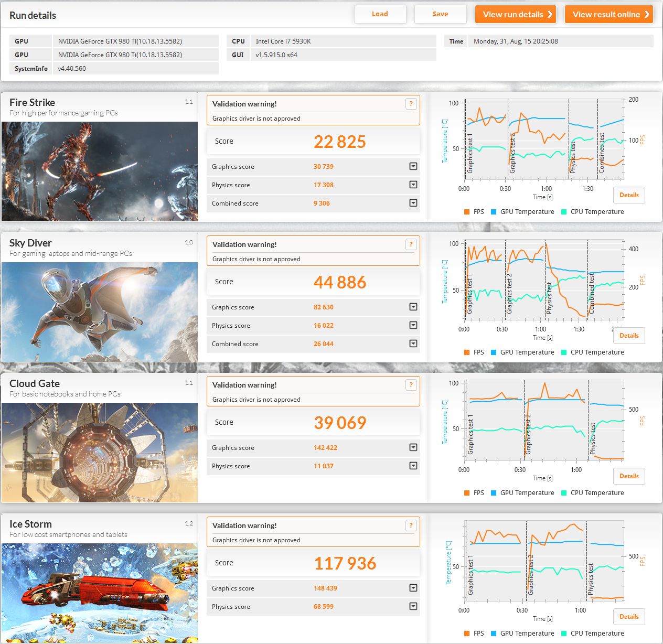Click 'For low cost smartphones and tablets' subtitle
Image resolution: width=663 pixels, height=644 pixels.
pos(68,534)
